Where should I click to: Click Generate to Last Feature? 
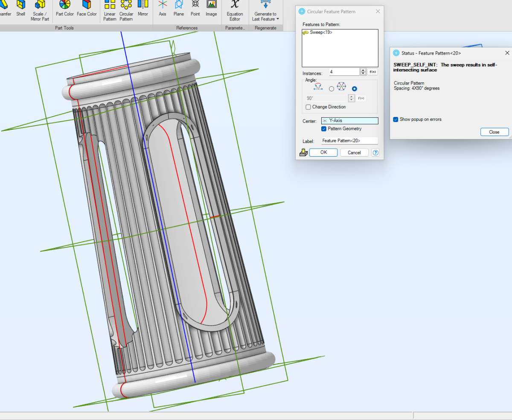tap(265, 11)
